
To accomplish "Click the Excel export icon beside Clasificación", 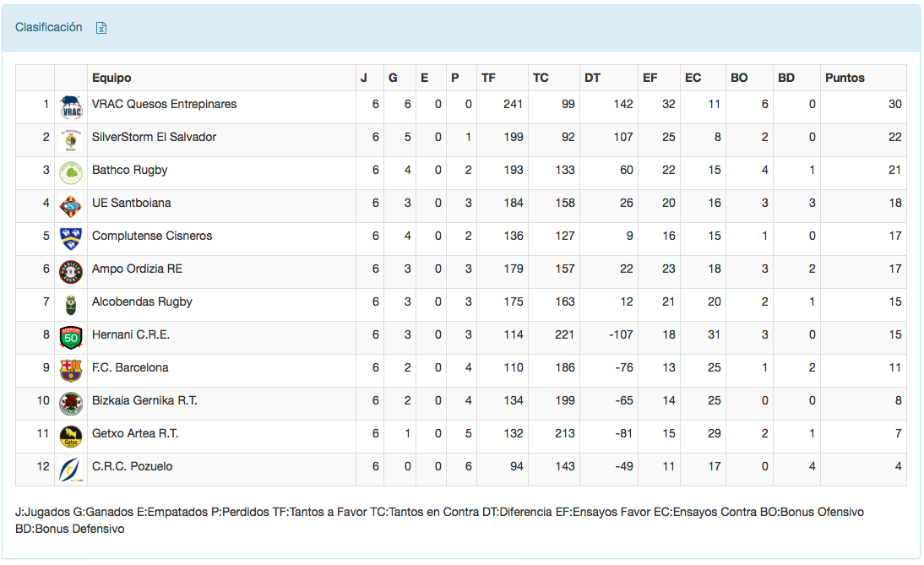I will coord(101,28).
